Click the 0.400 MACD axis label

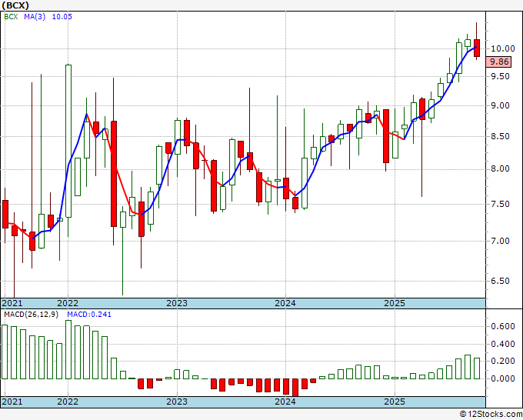tap(503, 344)
